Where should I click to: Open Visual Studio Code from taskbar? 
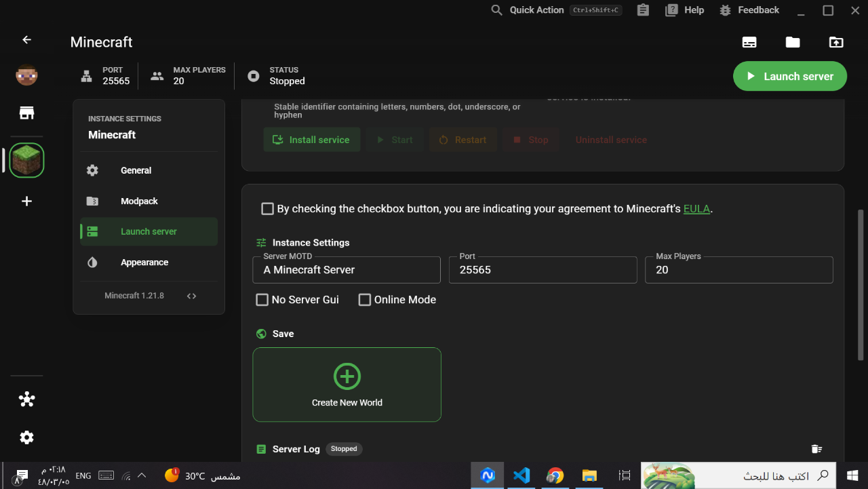(x=521, y=475)
